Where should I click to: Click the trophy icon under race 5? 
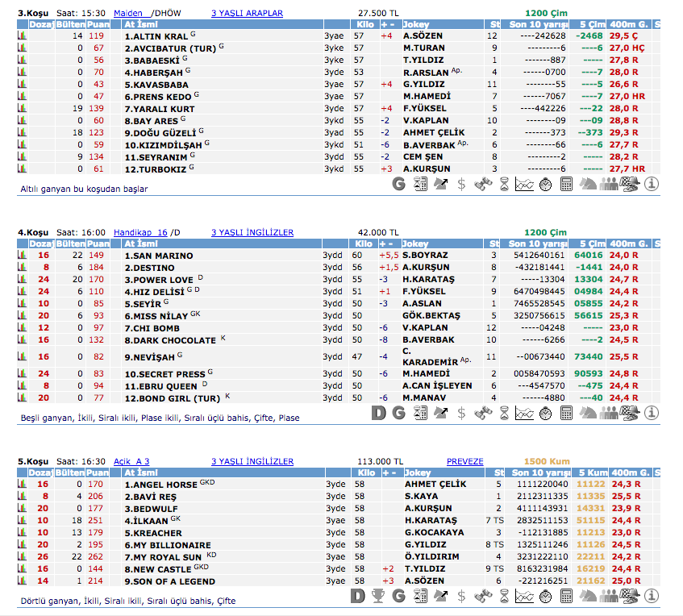click(x=378, y=596)
